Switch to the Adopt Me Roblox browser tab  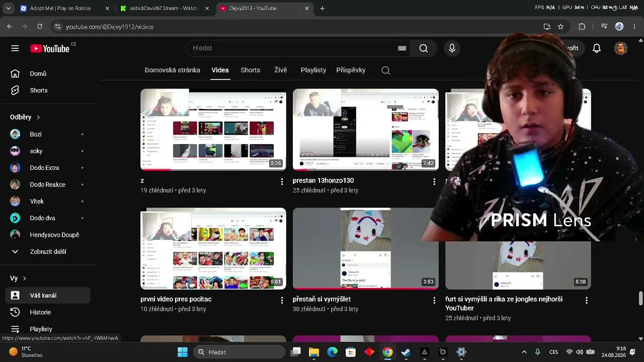tap(65, 9)
